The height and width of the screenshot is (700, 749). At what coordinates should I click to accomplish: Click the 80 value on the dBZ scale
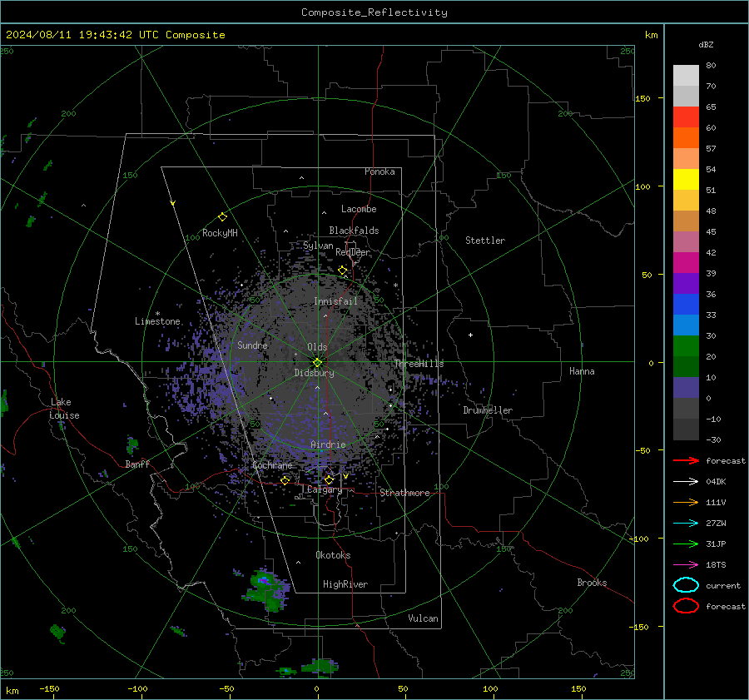point(711,66)
